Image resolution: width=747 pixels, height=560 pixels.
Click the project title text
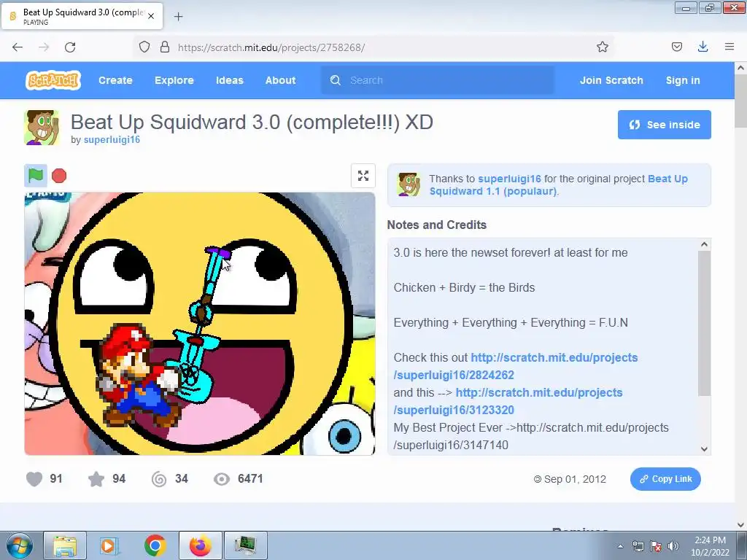[x=252, y=122]
